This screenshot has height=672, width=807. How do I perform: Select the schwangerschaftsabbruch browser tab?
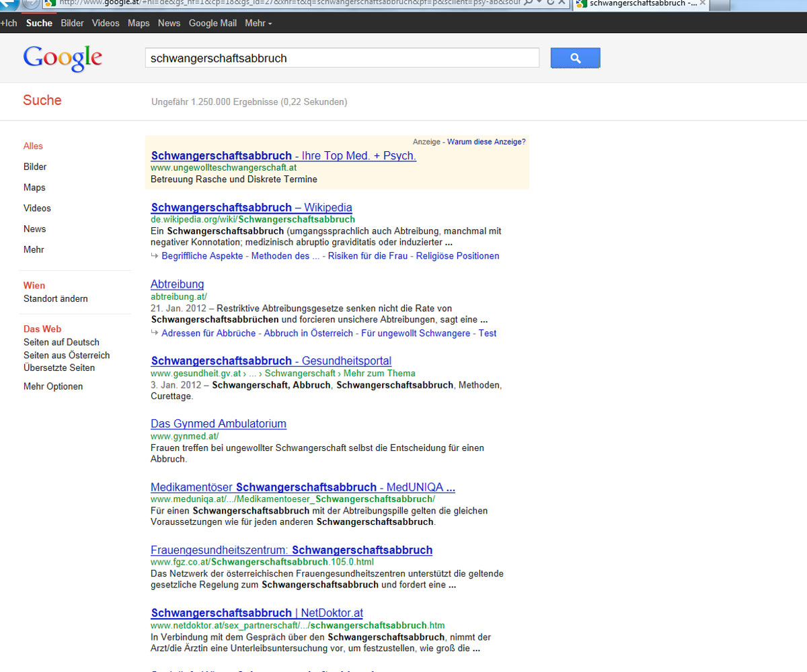click(642, 4)
